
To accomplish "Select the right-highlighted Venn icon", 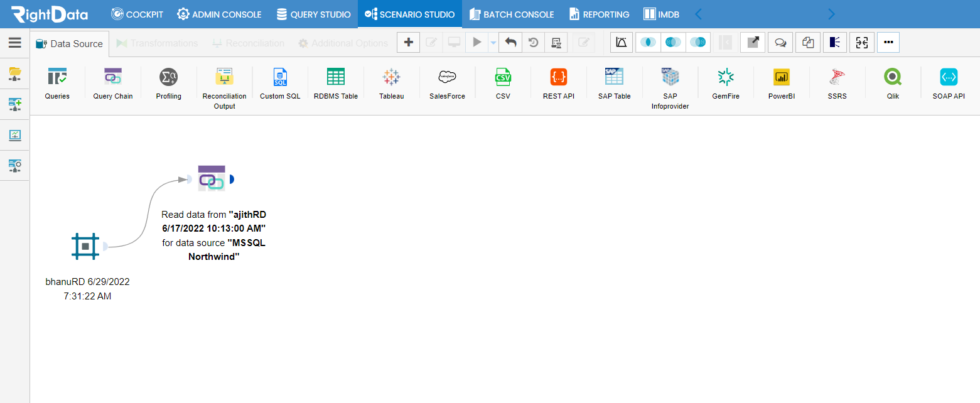I will (698, 43).
